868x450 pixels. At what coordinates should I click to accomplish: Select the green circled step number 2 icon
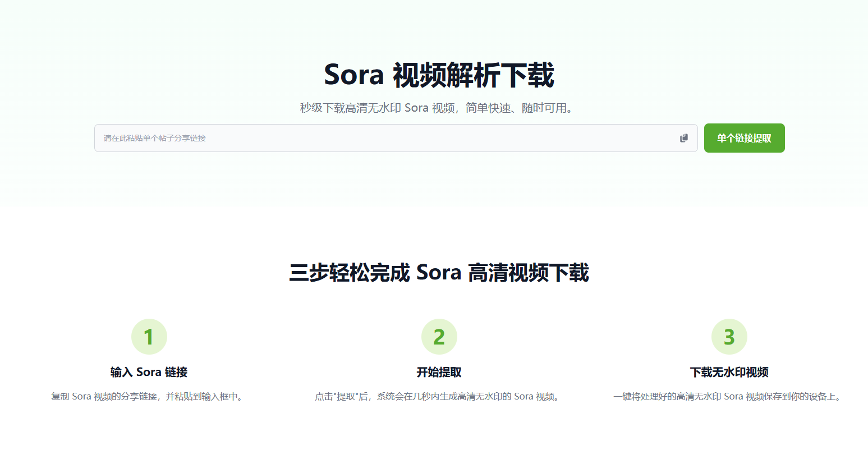tap(439, 336)
